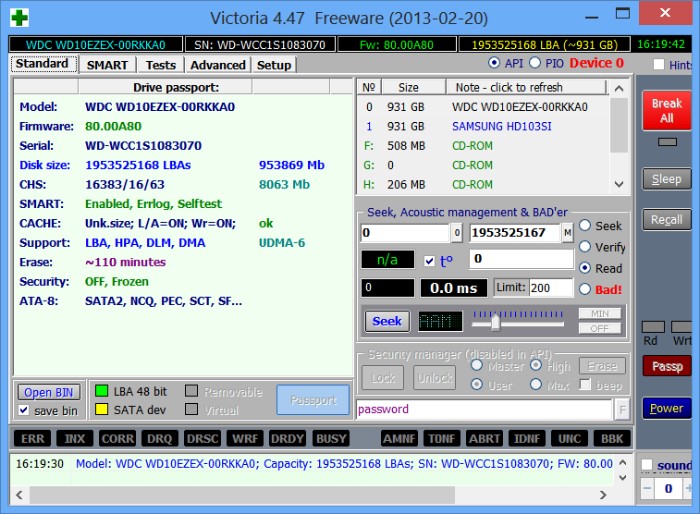
Task: Click the yellow SATA dev indicator
Action: coord(101,409)
